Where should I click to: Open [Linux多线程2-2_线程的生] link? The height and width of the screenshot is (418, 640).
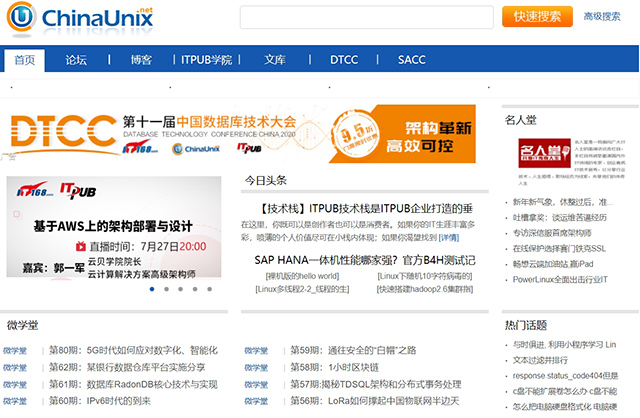tap(302, 289)
